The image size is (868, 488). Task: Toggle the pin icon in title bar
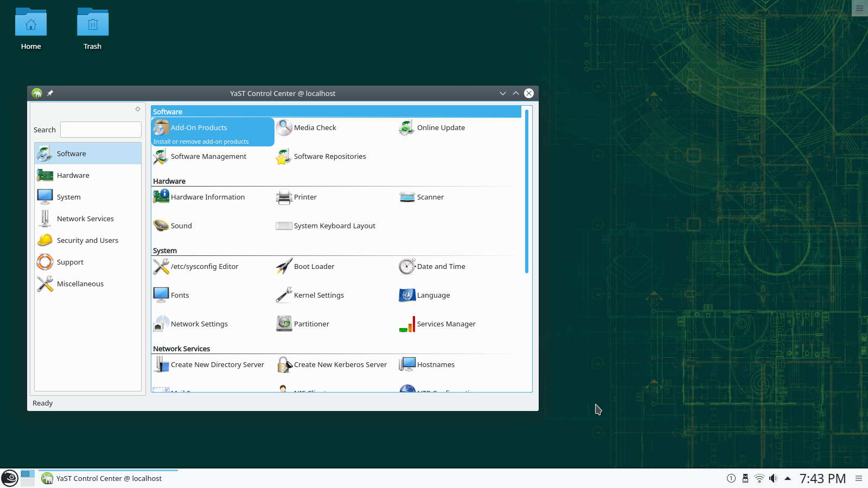(50, 93)
